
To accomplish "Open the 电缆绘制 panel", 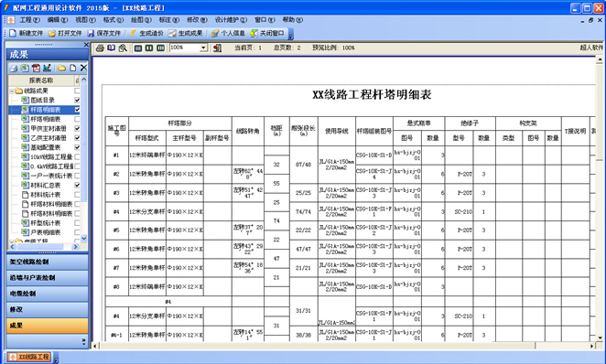I will [x=48, y=294].
